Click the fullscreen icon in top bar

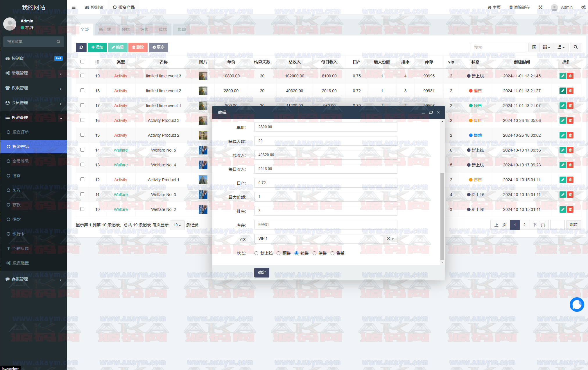tap(540, 7)
